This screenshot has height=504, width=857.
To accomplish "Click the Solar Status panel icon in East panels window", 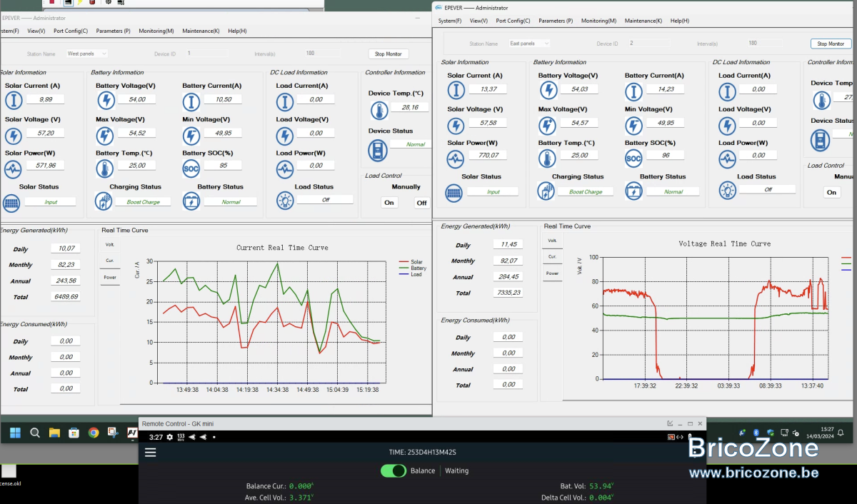I will click(454, 192).
